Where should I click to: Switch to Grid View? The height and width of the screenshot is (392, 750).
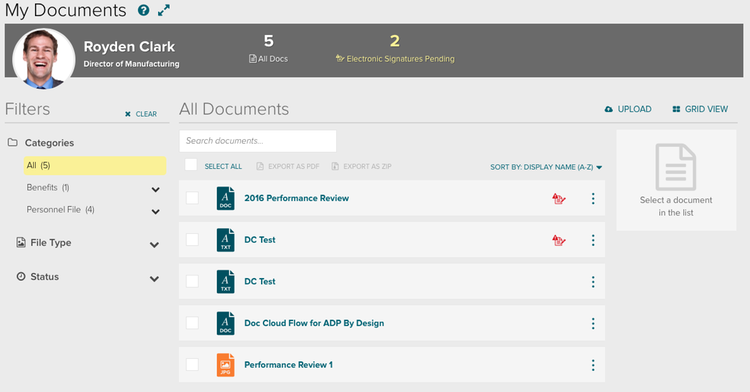pyautogui.click(x=700, y=109)
